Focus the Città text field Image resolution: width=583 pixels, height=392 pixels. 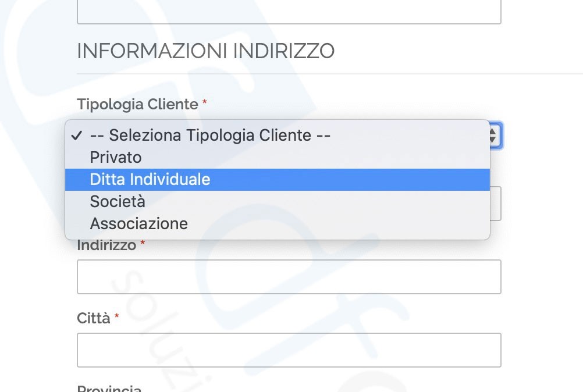[289, 350]
